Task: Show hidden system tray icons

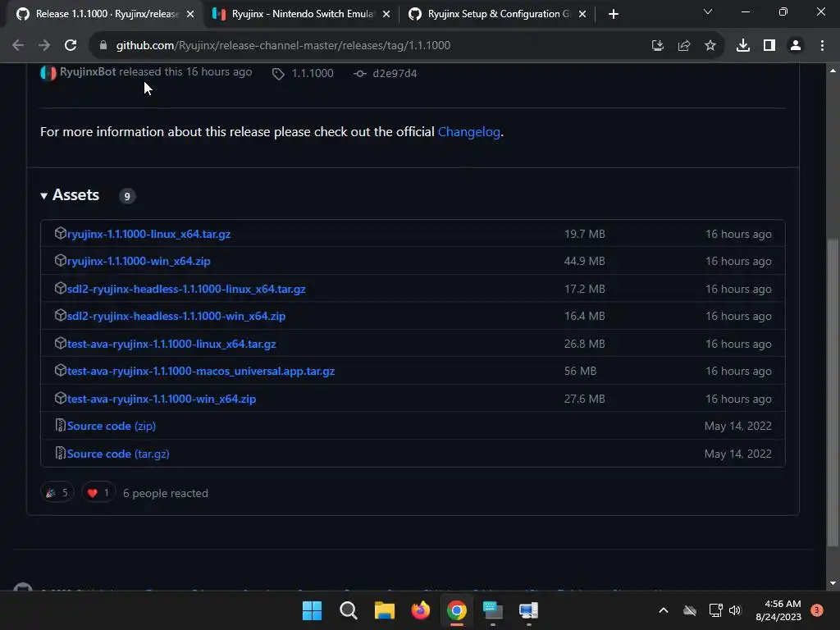Action: [663, 610]
